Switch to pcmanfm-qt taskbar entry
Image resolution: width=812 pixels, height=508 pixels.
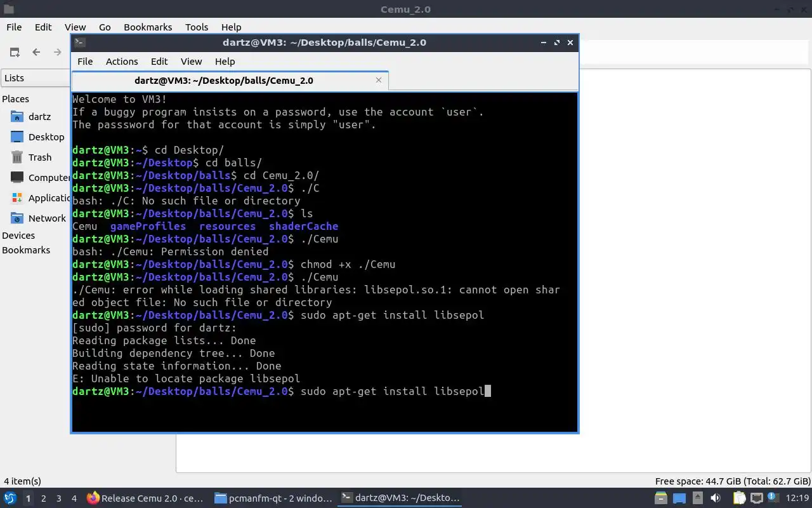tap(273, 498)
